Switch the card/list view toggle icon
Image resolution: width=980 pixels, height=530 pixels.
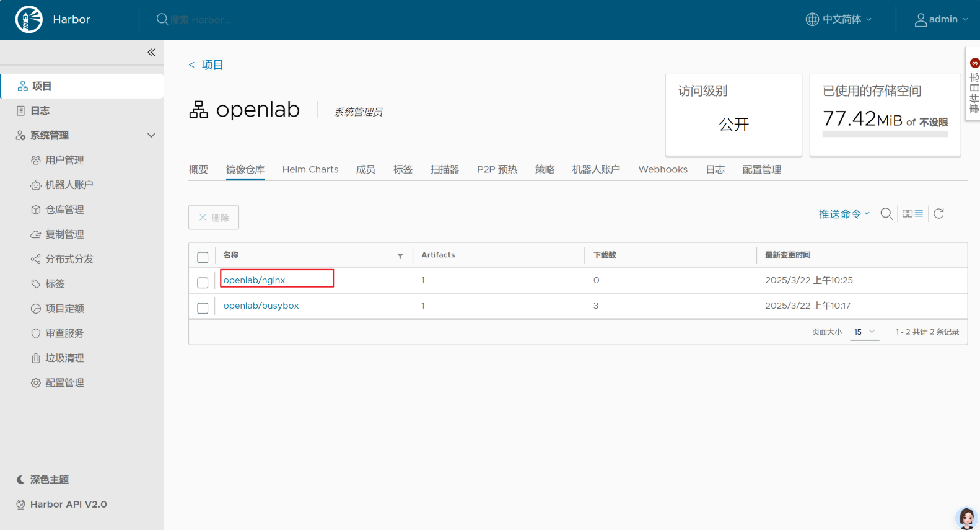tap(912, 214)
